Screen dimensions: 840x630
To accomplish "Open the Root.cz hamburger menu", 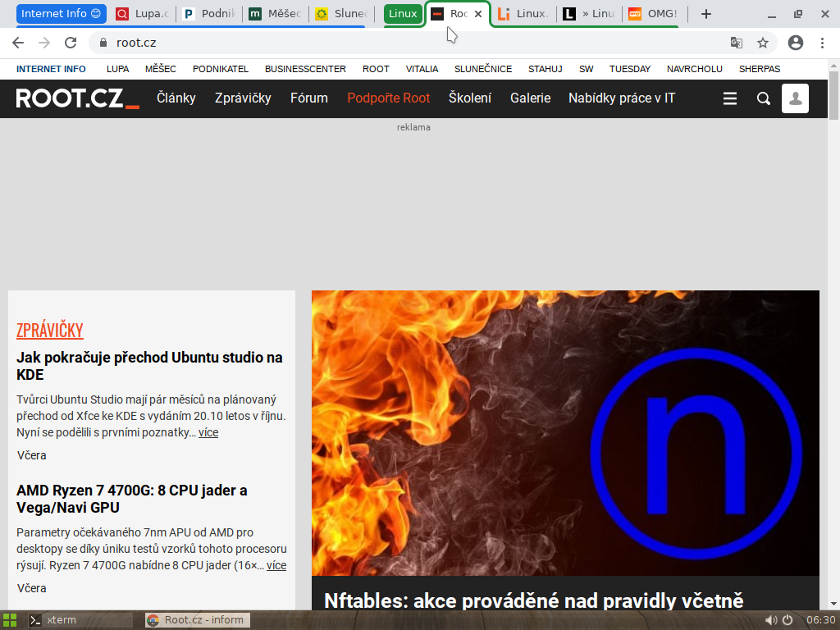I will (730, 98).
